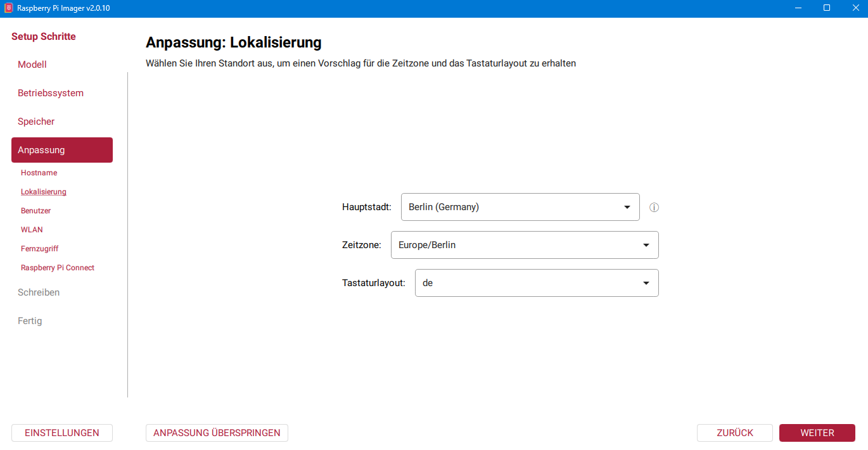Click the Tastaturlayout label

(374, 283)
